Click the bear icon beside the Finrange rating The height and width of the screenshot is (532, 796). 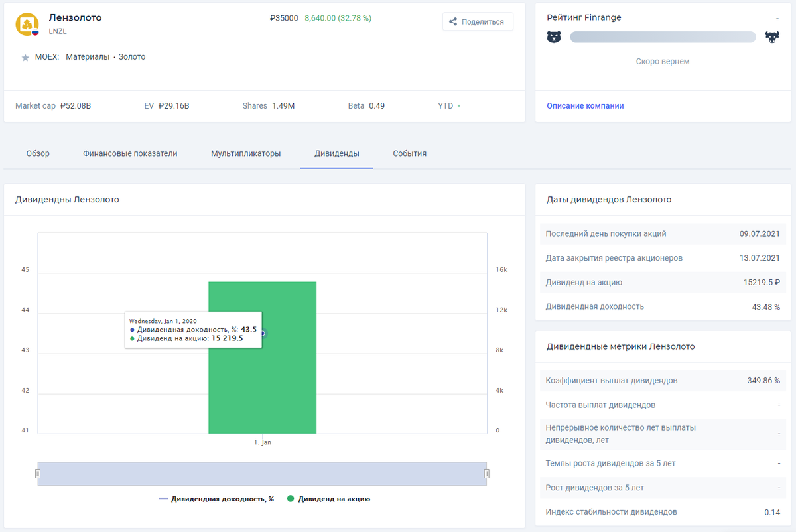pyautogui.click(x=555, y=37)
